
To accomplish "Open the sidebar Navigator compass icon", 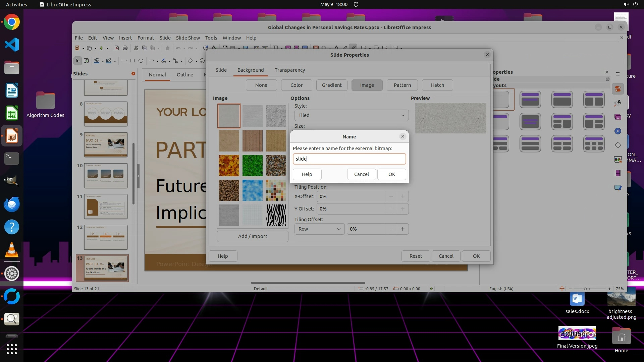I will tap(618, 131).
